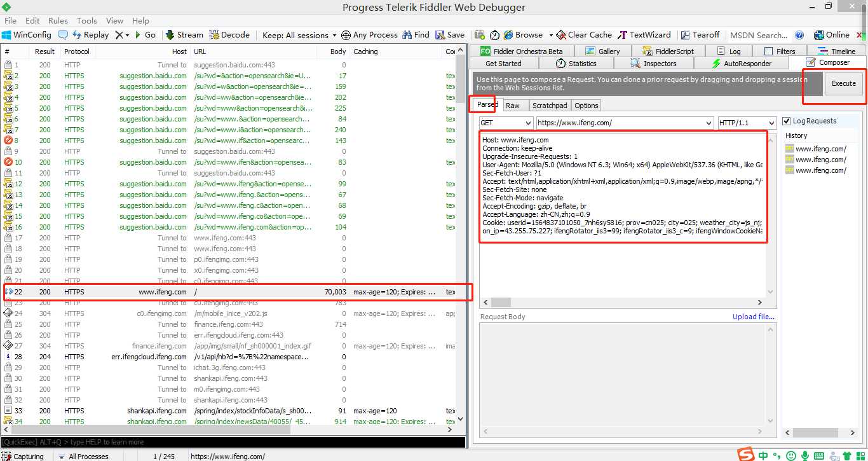Click All Processes filter in the status bar
The image size is (868, 461).
pyautogui.click(x=83, y=456)
